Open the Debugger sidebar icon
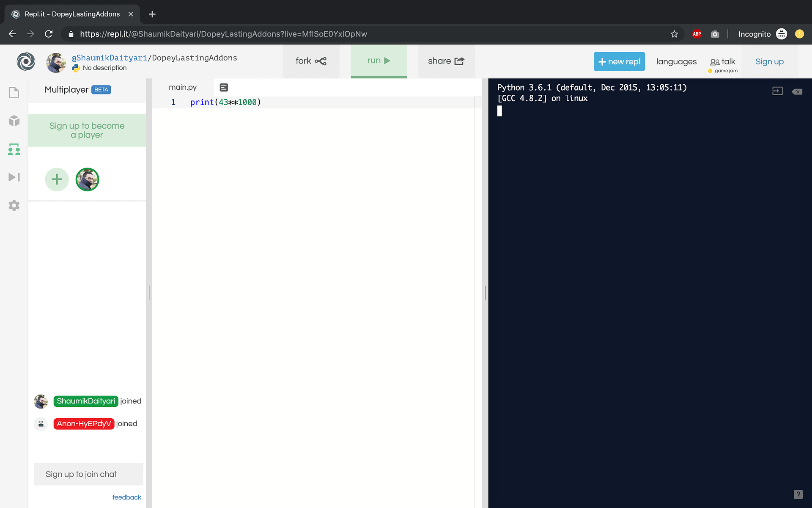The image size is (812, 508). coord(14,177)
